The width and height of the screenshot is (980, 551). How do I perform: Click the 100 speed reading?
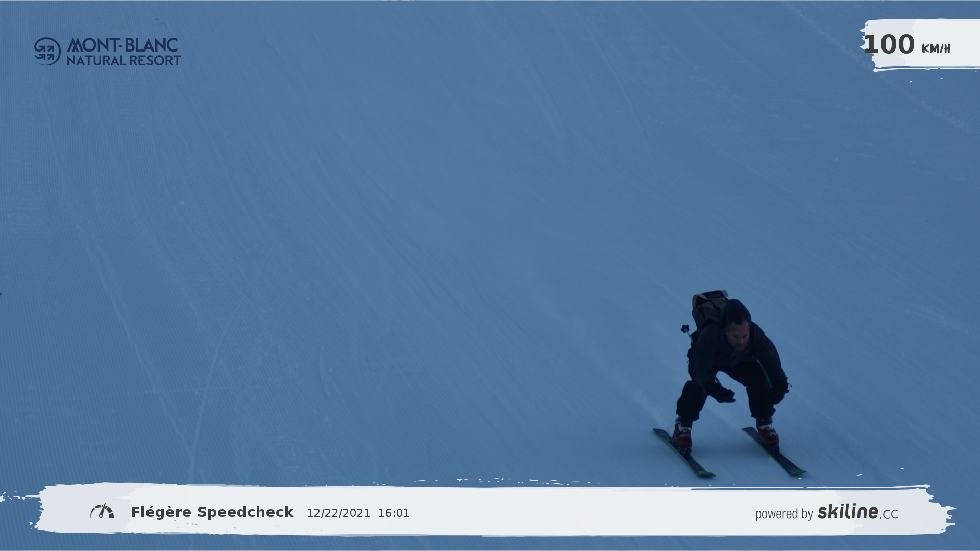click(x=889, y=45)
